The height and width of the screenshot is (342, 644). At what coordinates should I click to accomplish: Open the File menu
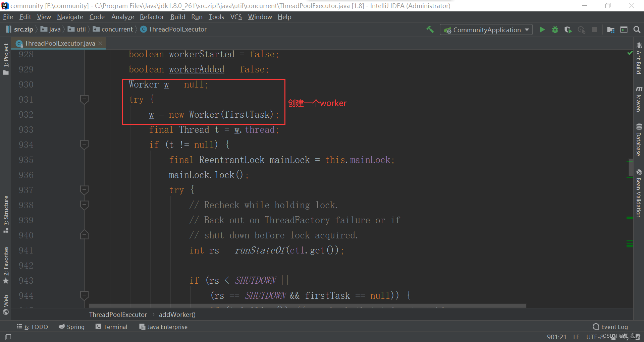click(x=8, y=17)
